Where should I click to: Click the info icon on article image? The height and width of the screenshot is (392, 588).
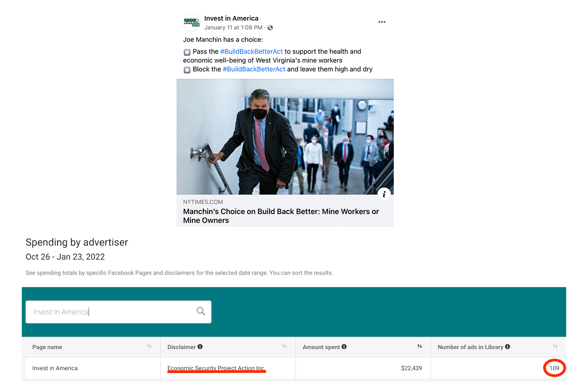384,194
